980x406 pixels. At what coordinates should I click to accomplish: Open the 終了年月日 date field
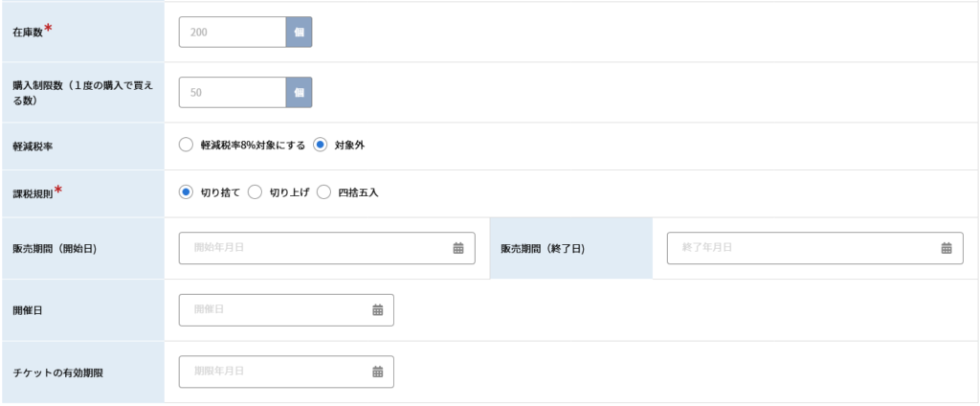click(x=815, y=248)
